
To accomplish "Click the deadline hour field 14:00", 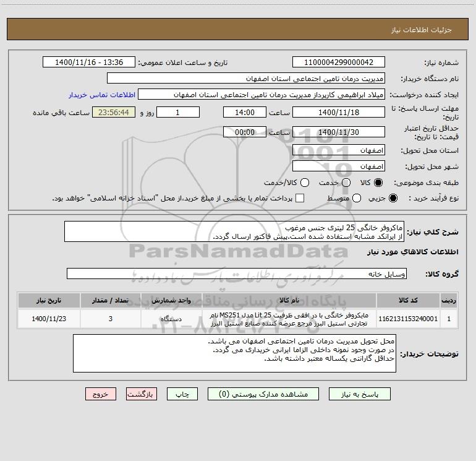I will click(245, 113).
